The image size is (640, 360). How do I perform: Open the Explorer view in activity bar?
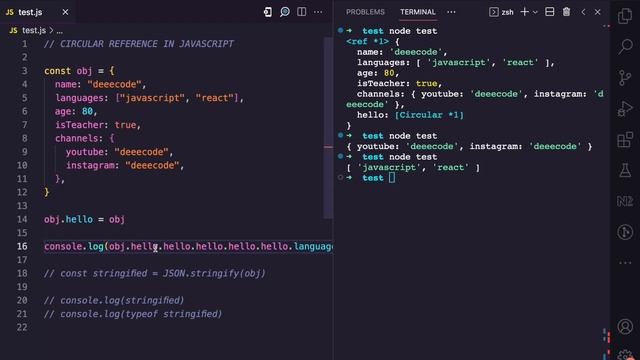[x=625, y=16]
